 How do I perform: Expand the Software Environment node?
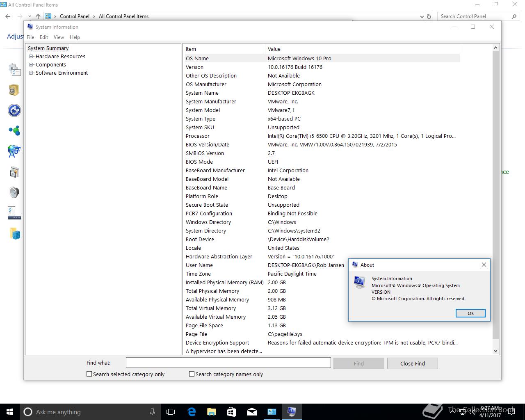pyautogui.click(x=31, y=73)
